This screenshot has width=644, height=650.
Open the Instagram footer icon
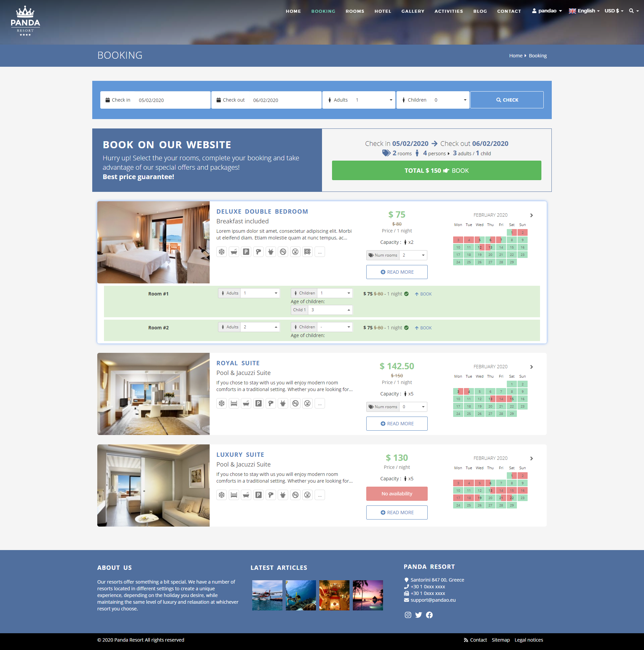(408, 615)
